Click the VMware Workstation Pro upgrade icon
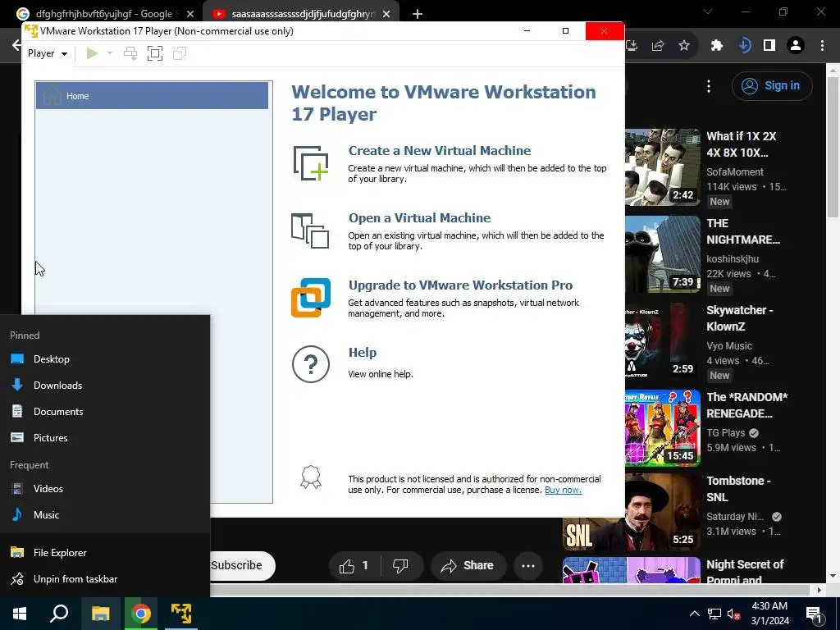The image size is (840, 630). point(311,297)
